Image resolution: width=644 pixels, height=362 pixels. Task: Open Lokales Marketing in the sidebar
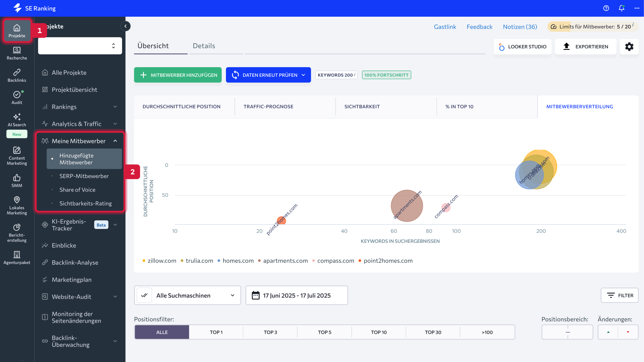17,206
